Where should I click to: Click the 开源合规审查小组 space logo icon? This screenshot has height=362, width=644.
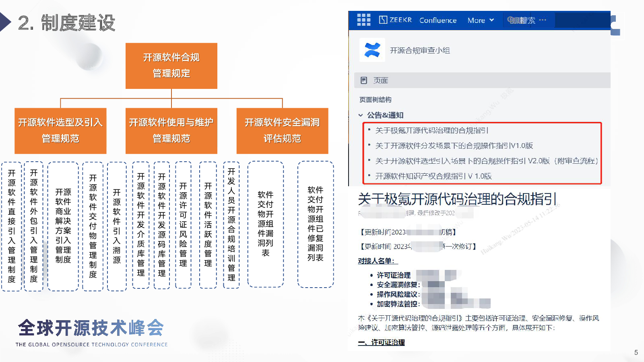tap(372, 50)
